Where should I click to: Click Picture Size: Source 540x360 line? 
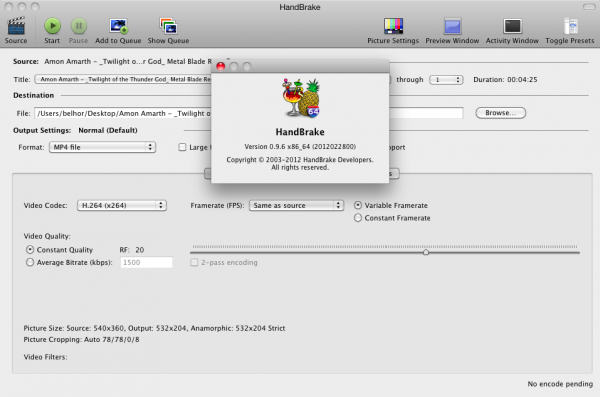pos(154,328)
